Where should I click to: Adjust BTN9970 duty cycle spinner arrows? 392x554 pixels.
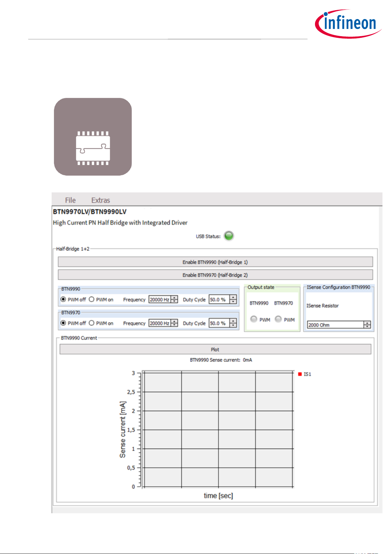tap(233, 323)
